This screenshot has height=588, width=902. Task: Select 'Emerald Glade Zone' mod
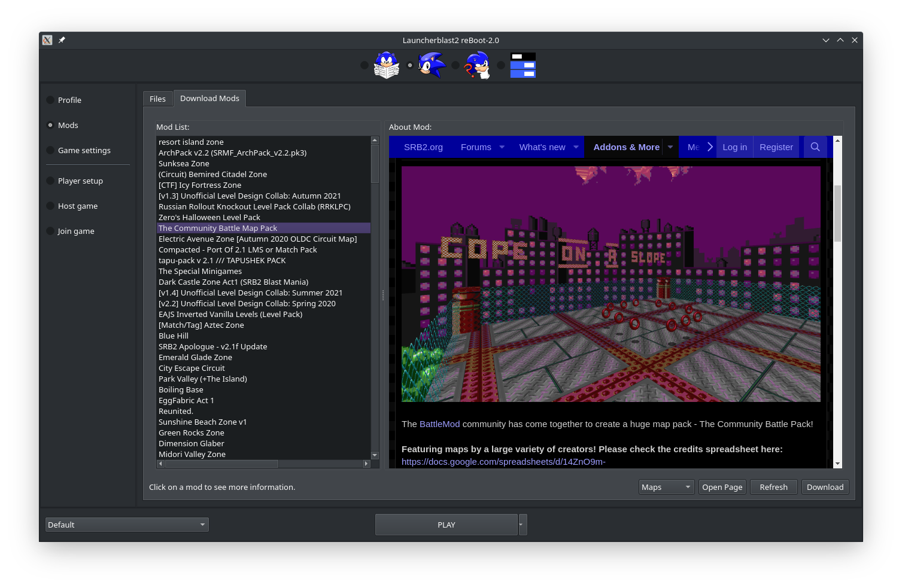pos(263,357)
